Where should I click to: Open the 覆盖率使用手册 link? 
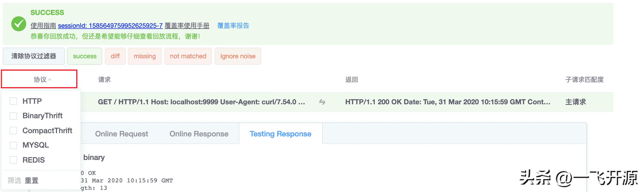(x=187, y=26)
